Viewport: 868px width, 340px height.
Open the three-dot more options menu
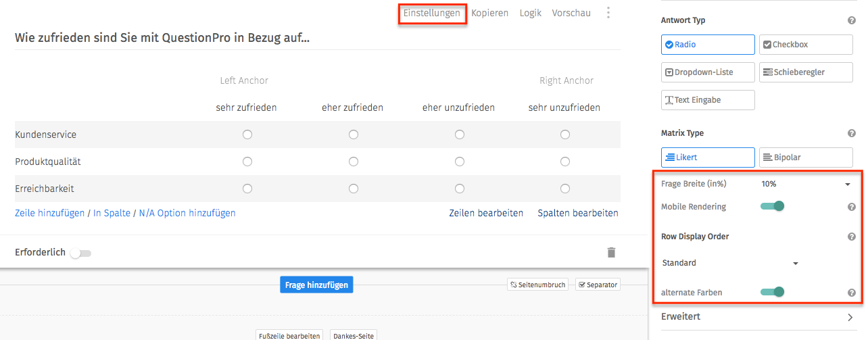click(x=608, y=13)
